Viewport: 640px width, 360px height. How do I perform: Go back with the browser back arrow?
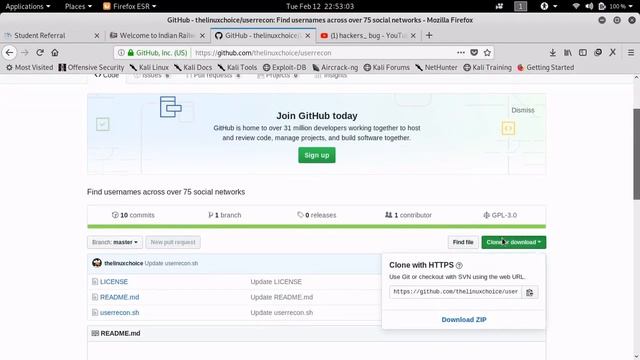[x=9, y=53]
